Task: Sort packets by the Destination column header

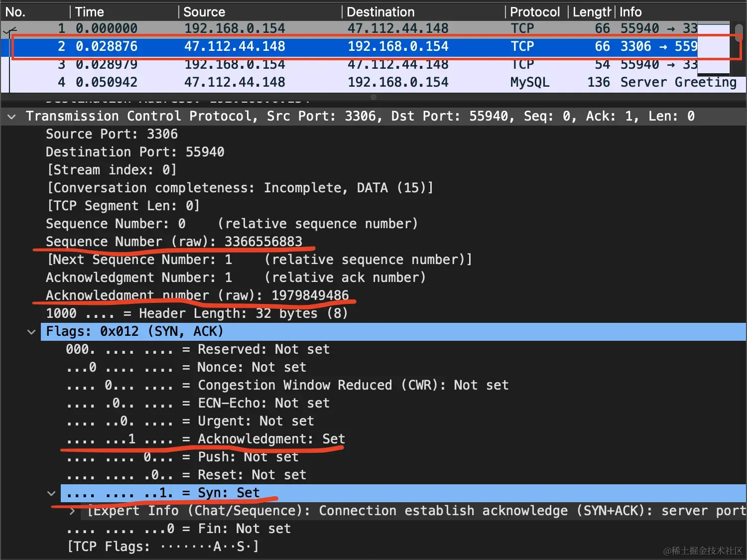Action: point(424,11)
